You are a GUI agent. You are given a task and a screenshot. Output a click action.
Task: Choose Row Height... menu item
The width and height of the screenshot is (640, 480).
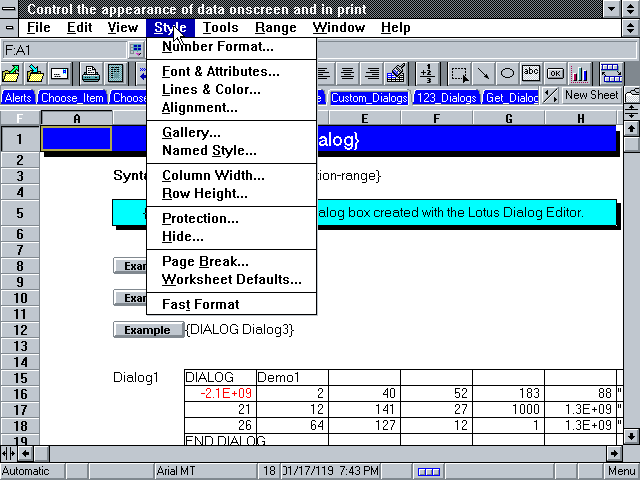pos(231,193)
